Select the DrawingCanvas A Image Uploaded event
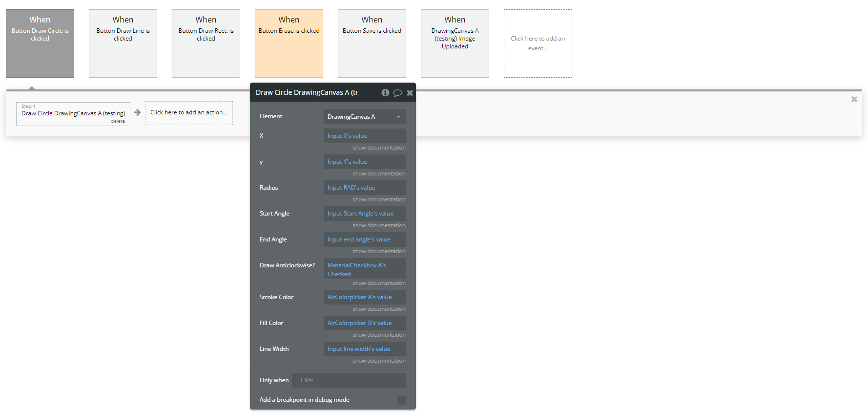This screenshot has width=868, height=412. pyautogui.click(x=455, y=43)
